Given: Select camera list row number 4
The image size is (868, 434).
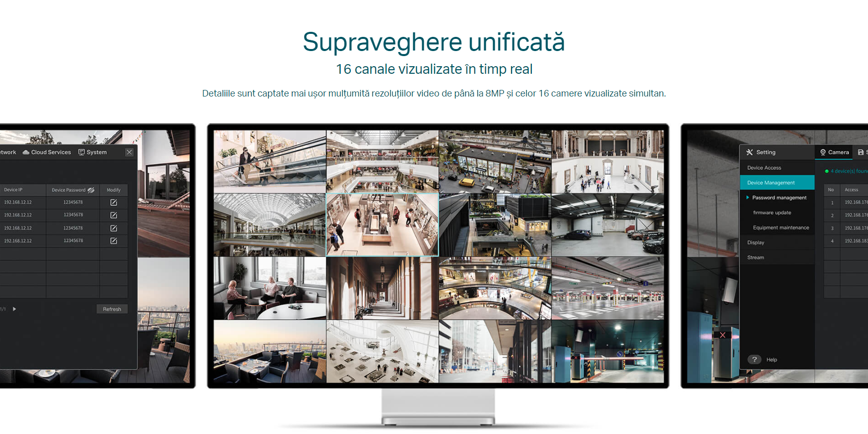Looking at the screenshot, I should (846, 241).
